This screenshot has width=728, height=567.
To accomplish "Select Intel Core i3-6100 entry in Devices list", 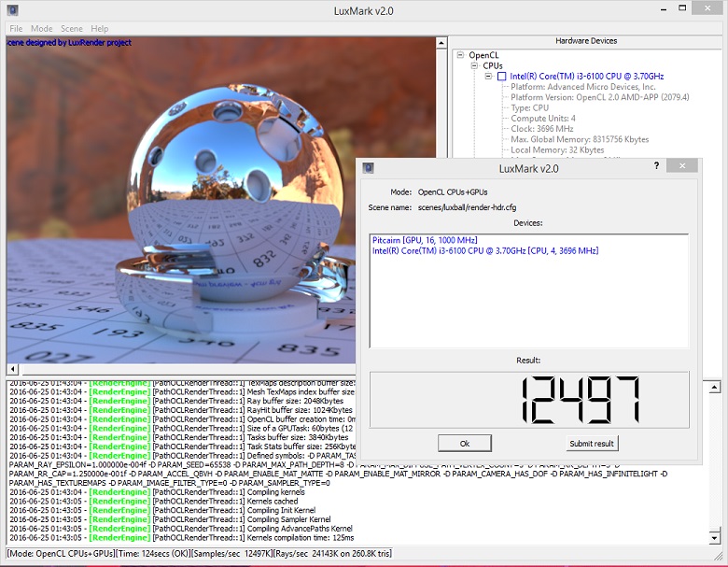I will tap(485, 251).
